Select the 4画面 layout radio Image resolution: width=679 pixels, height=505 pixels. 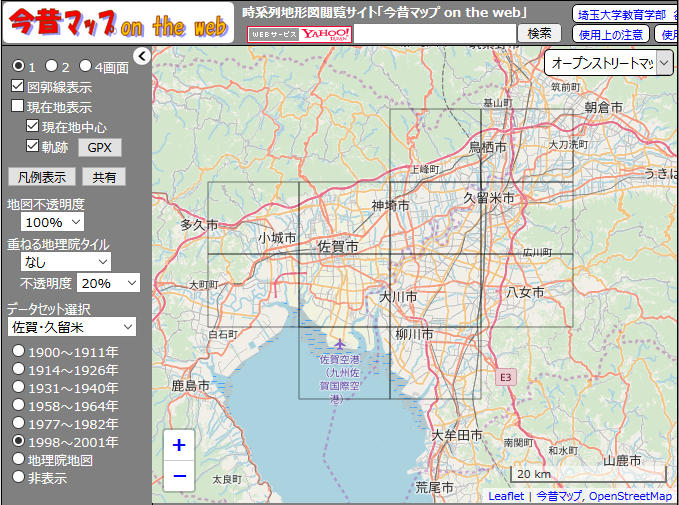(85, 66)
